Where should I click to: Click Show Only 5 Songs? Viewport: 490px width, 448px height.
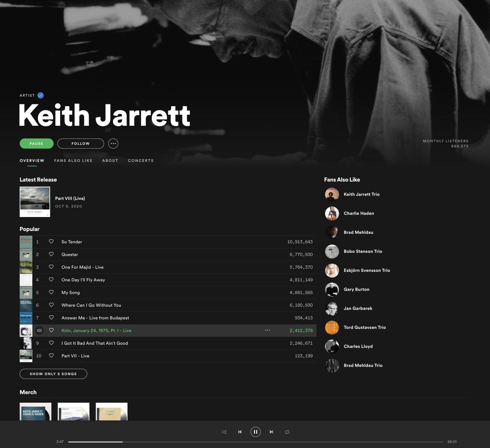(53, 374)
